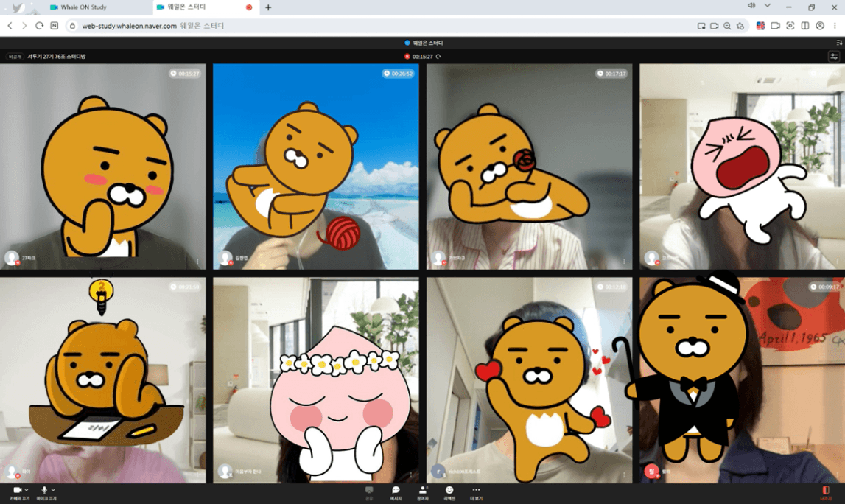Screen dimensions: 845x504
Task: Open the options menu on blushing Ryan tile
Action: [x=197, y=262]
